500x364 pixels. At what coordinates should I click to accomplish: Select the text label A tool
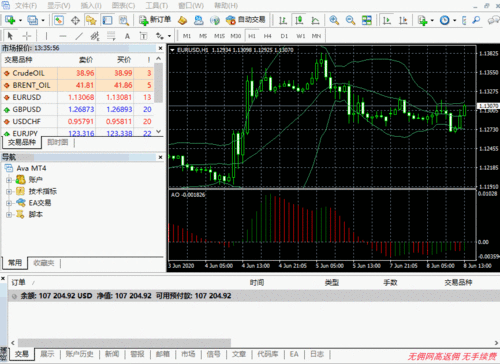tap(127, 36)
